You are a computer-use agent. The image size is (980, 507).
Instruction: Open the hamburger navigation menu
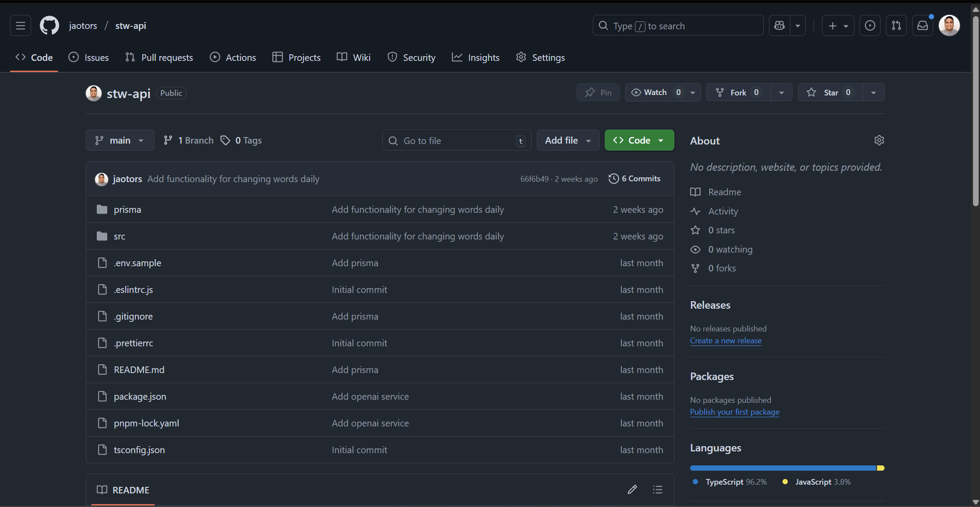tap(21, 26)
